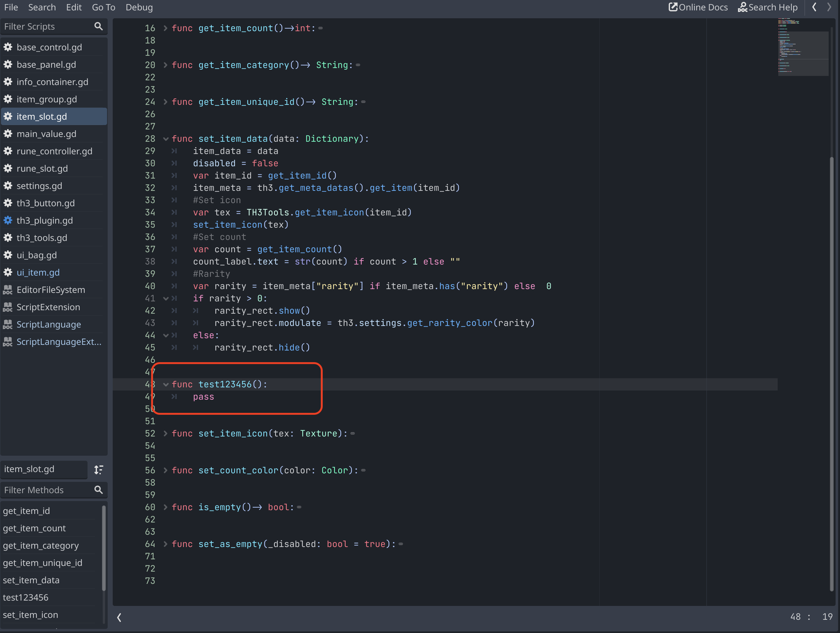Collapse func test123456 block
This screenshot has width=840, height=633.
166,385
